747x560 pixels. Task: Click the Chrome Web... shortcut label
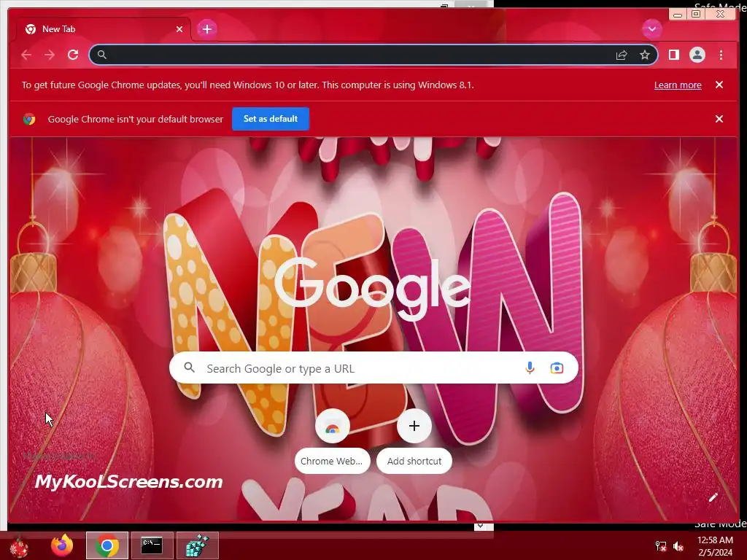(x=332, y=461)
